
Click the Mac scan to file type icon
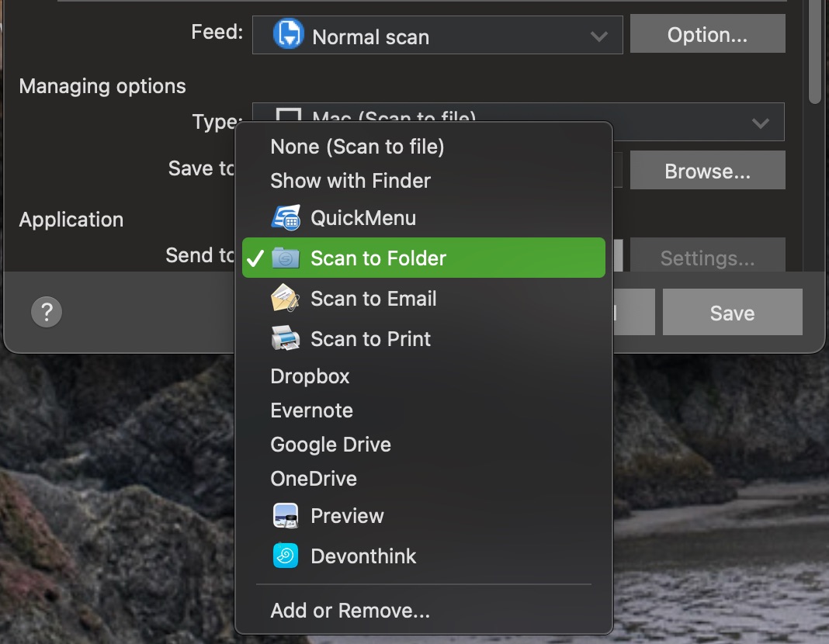click(289, 115)
